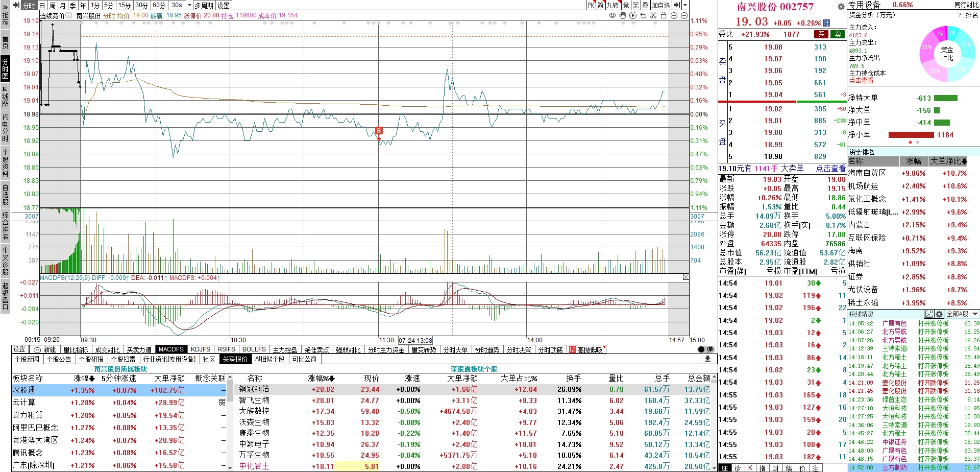Toggle 九转 indicator button
Image resolution: width=980 pixels, height=472 pixels.
[x=612, y=5]
